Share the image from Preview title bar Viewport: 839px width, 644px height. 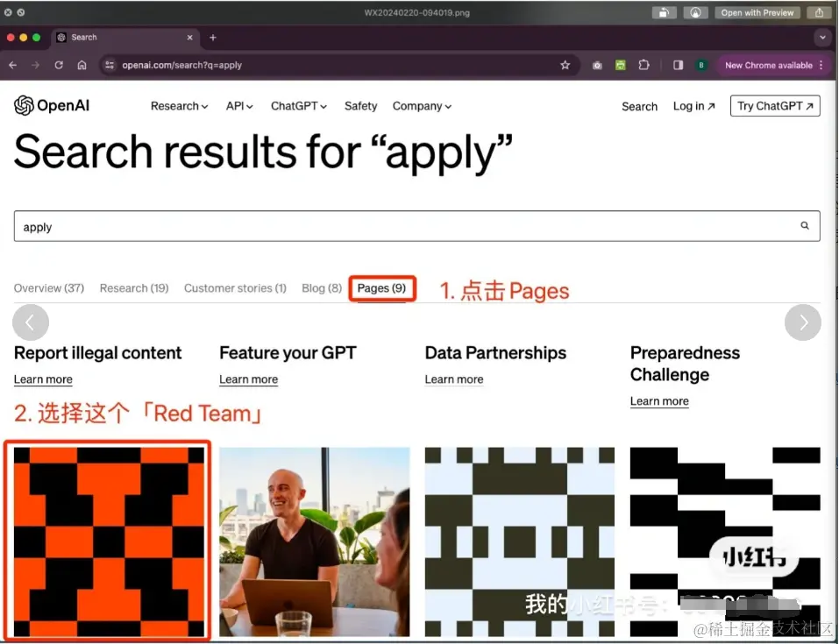pos(819,13)
